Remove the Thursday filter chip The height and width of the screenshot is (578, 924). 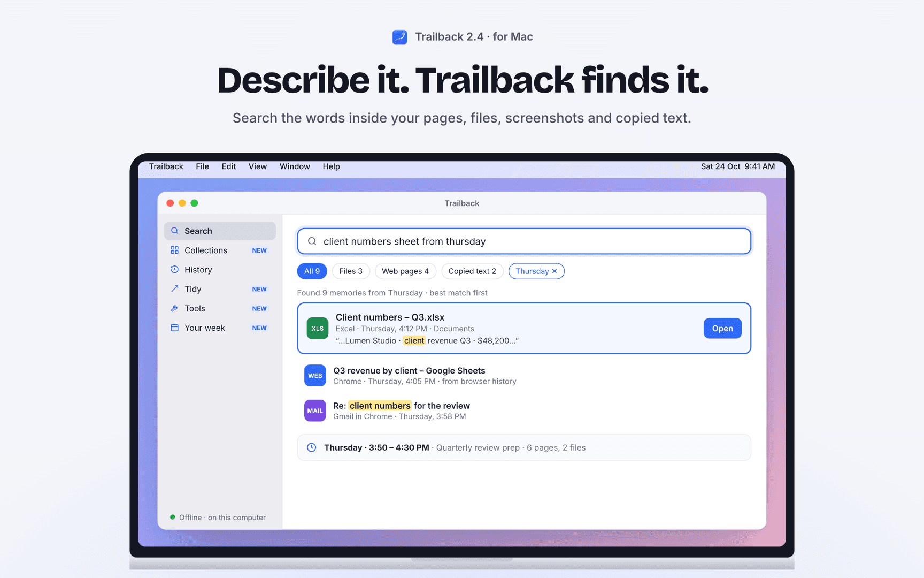pos(555,271)
